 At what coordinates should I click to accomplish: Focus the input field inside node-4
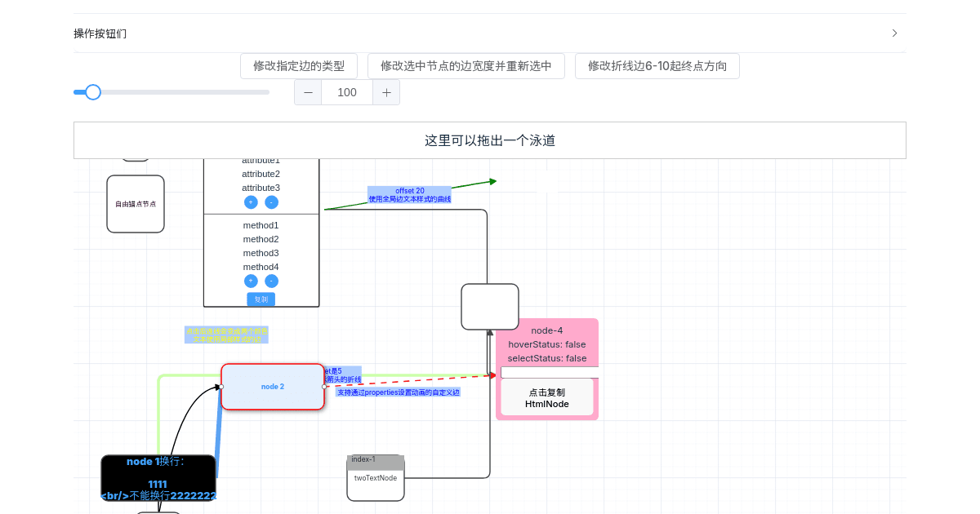point(550,372)
